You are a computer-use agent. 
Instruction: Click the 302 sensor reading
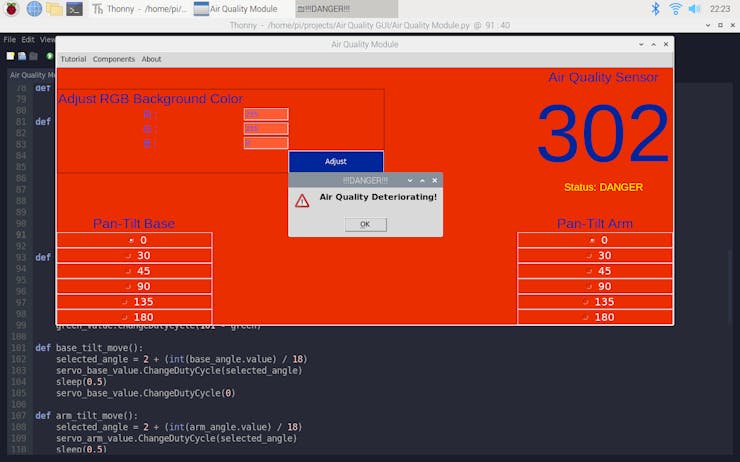pyautogui.click(x=603, y=133)
